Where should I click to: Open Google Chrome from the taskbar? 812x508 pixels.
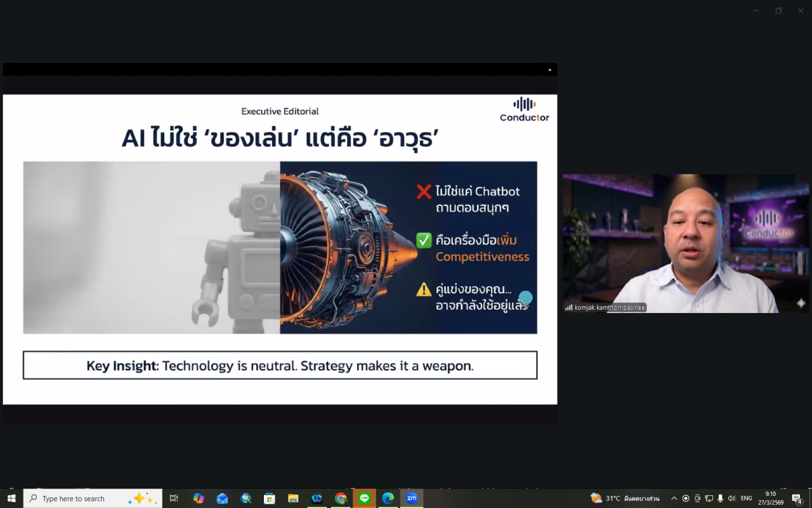tap(341, 498)
